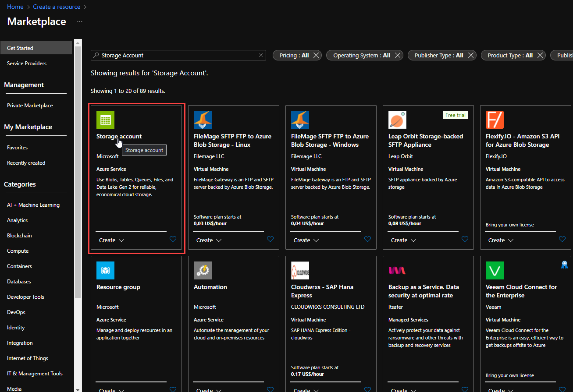Select the Databases category
Image resolution: width=573 pixels, height=392 pixels.
pos(19,282)
